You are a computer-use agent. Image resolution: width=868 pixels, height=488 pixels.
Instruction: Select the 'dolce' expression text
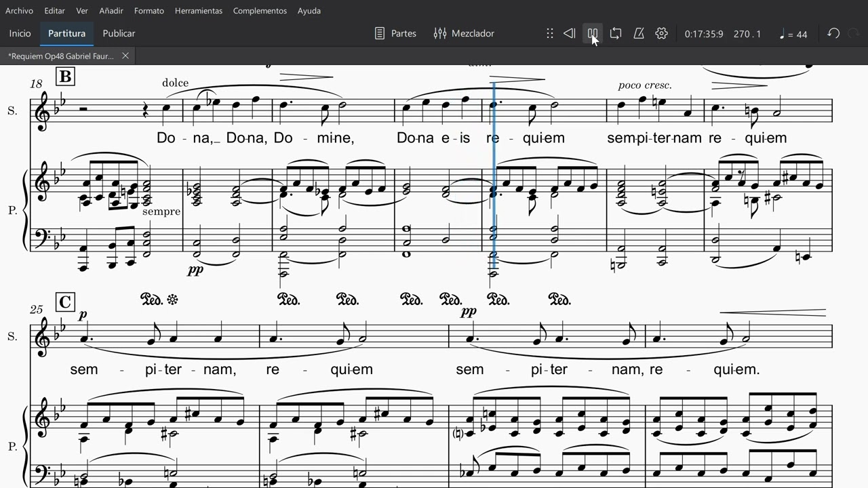pyautogui.click(x=175, y=83)
